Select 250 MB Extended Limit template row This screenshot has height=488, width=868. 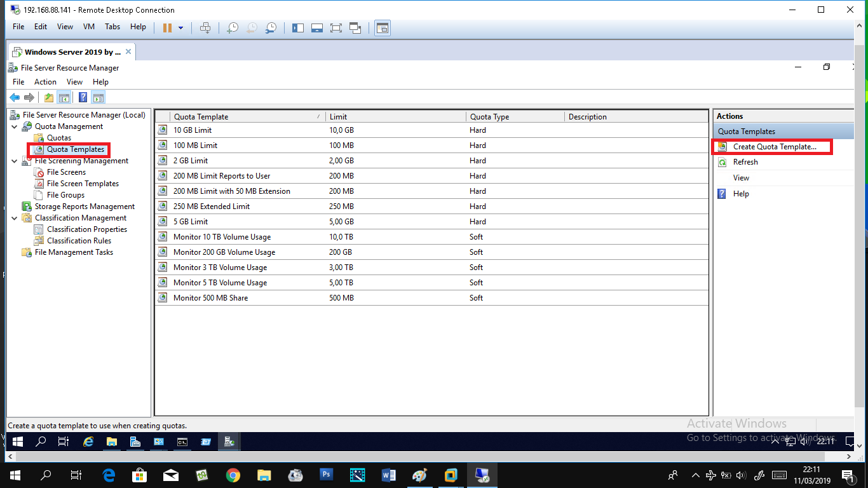coord(431,207)
